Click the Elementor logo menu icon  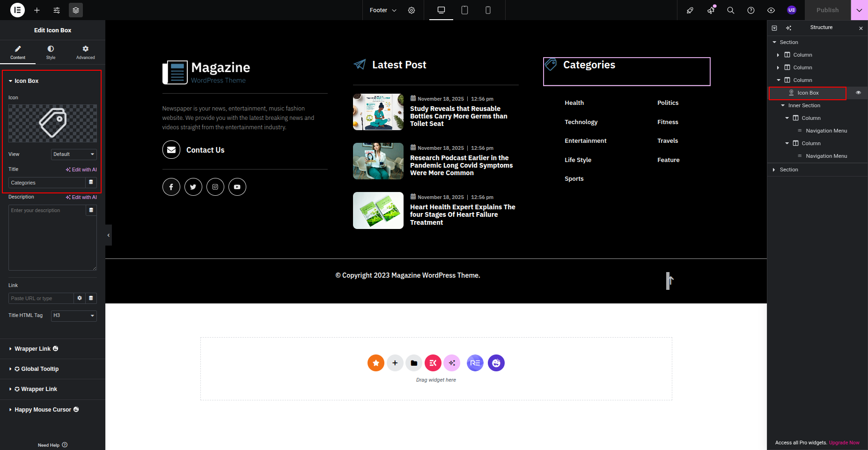tap(17, 10)
